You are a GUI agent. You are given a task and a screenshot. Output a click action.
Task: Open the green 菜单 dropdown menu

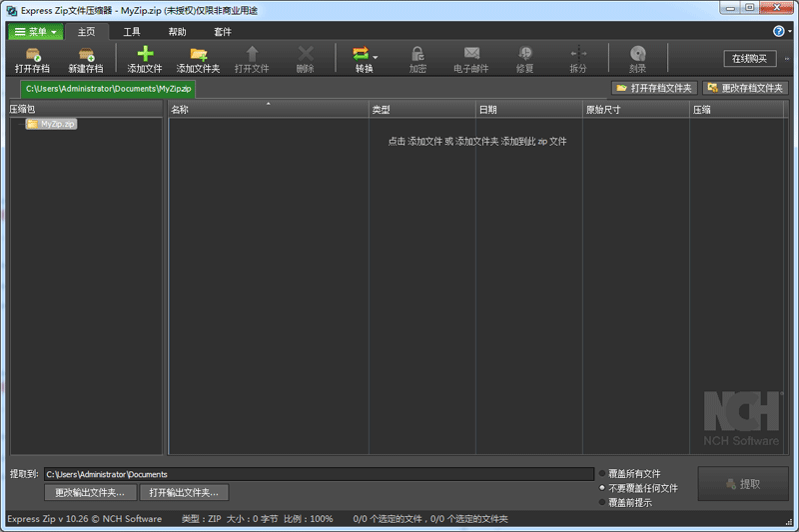coord(36,32)
